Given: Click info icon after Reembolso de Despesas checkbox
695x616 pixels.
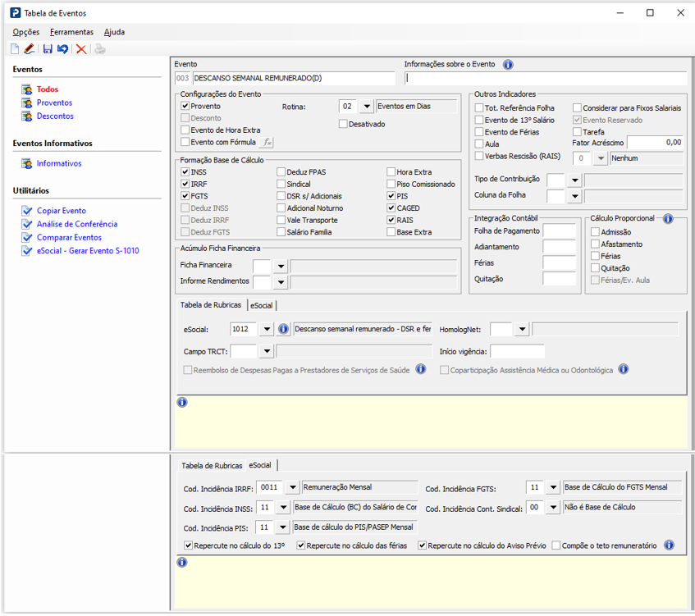Looking at the screenshot, I should pyautogui.click(x=421, y=369).
